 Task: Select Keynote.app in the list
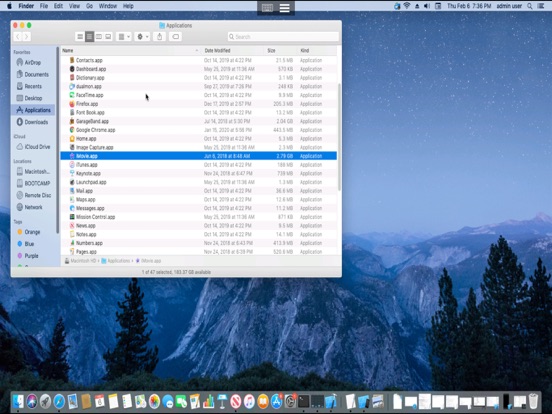[x=199, y=174]
